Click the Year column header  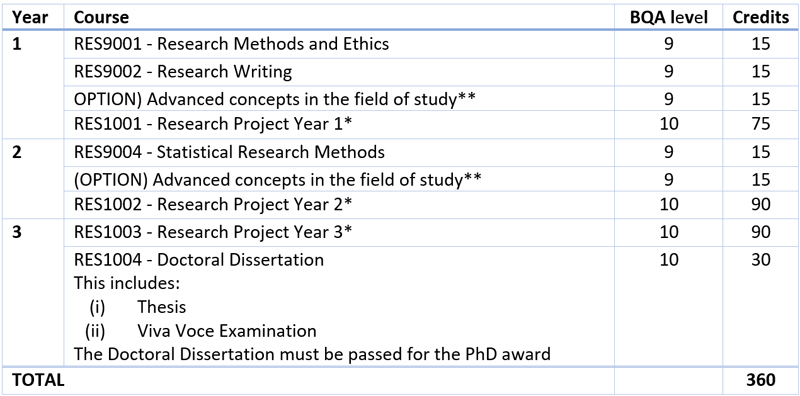[x=30, y=17]
